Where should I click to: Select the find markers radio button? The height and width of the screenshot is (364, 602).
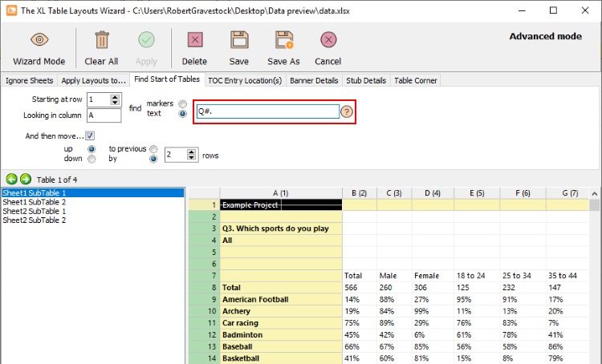pos(183,104)
